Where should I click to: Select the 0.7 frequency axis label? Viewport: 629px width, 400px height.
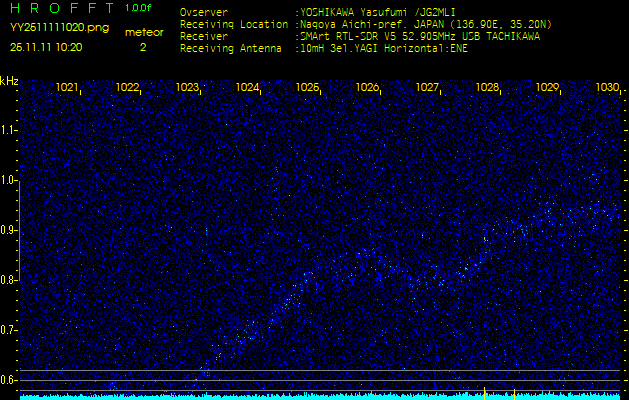tap(9, 330)
